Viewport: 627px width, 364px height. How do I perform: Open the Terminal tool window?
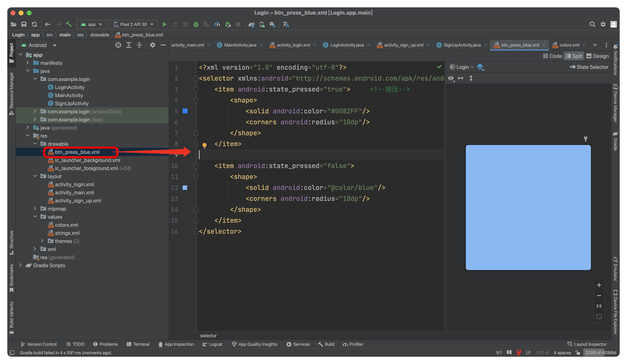(138, 344)
